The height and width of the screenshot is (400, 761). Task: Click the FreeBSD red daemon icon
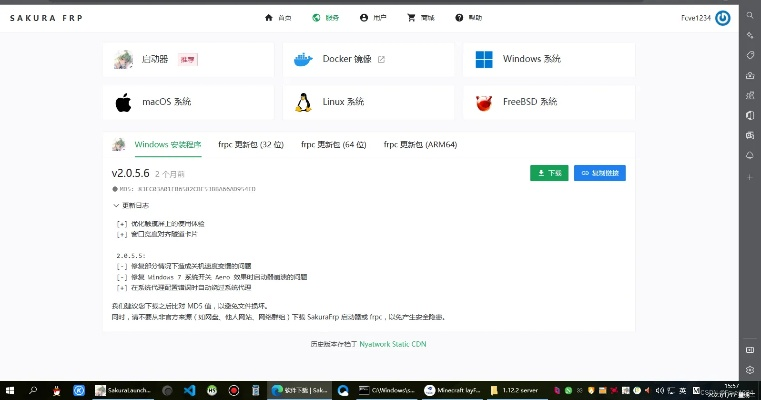coord(484,102)
